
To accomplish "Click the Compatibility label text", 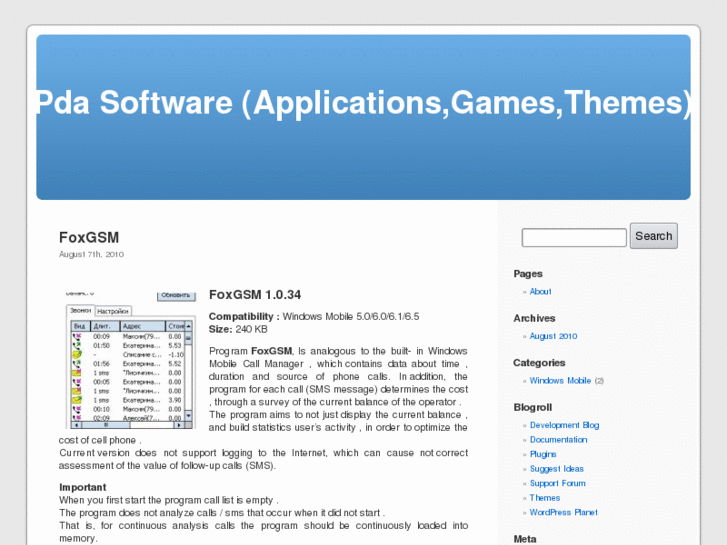I will [x=244, y=316].
